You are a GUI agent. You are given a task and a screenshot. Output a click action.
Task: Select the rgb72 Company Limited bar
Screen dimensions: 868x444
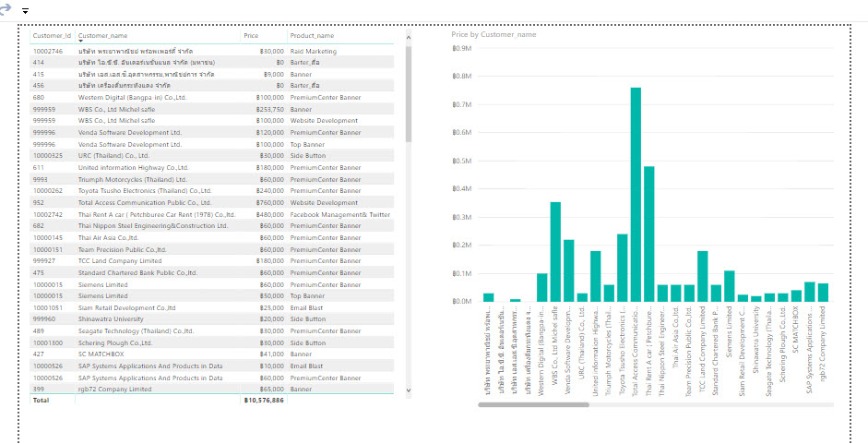tap(823, 292)
